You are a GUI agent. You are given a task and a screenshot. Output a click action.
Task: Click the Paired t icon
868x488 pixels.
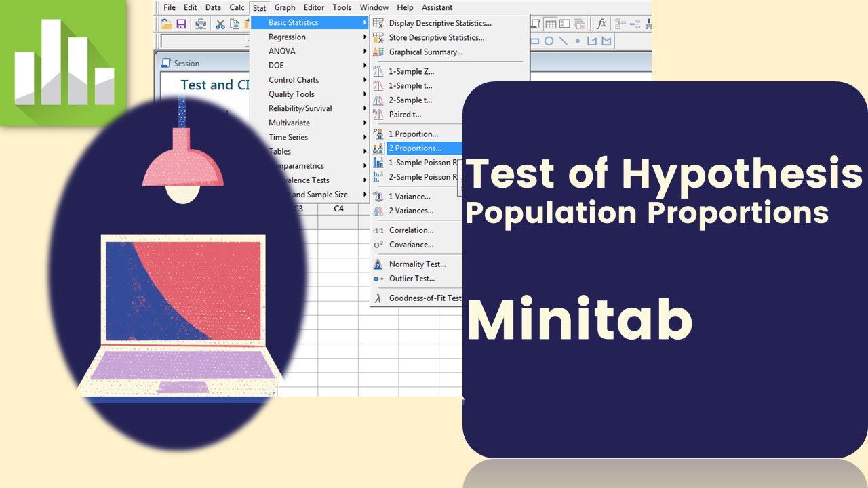[378, 114]
